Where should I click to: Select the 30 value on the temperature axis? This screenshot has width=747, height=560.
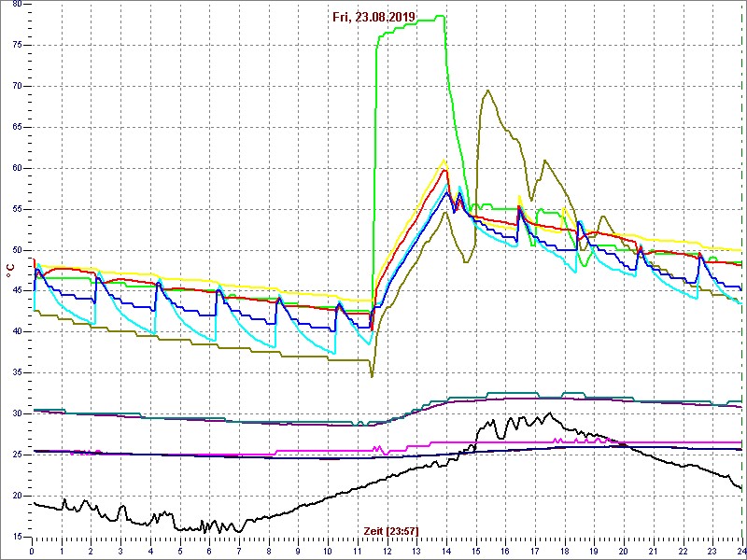pos(17,413)
